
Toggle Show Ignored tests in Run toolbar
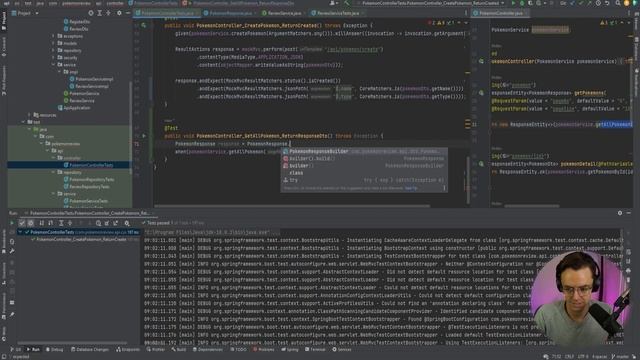point(31,223)
